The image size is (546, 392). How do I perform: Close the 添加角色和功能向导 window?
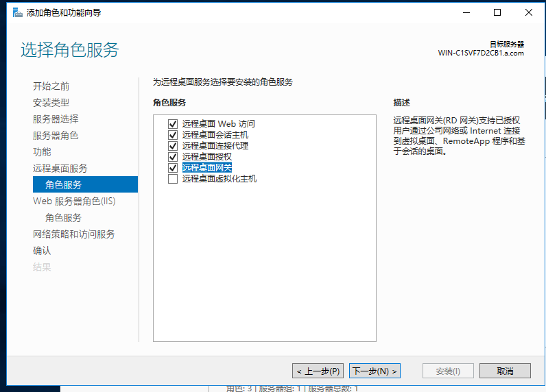coord(529,12)
